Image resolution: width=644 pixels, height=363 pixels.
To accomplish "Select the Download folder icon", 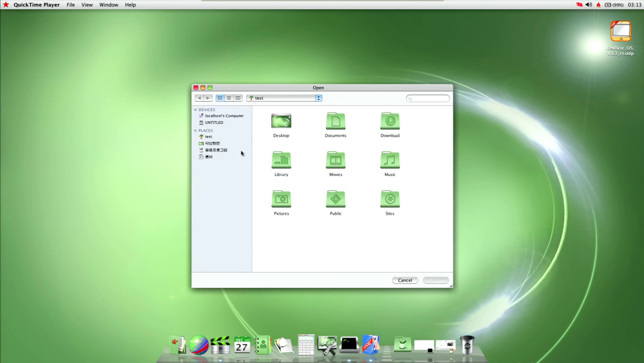I will click(x=390, y=121).
